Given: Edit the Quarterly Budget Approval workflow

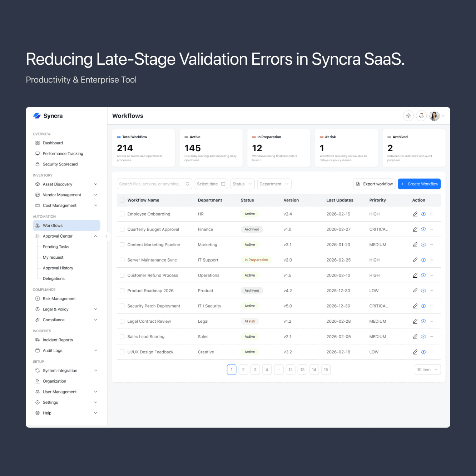Looking at the screenshot, I should [x=415, y=229].
